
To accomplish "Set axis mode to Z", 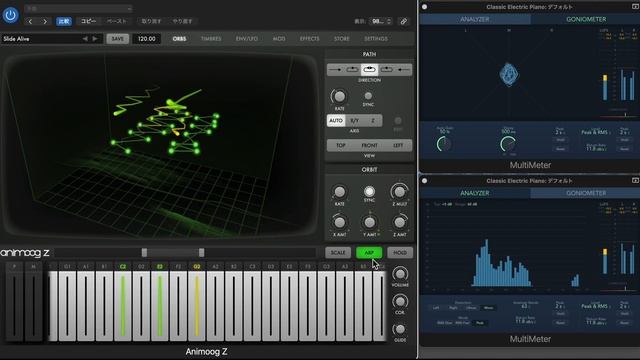I will coord(373,121).
